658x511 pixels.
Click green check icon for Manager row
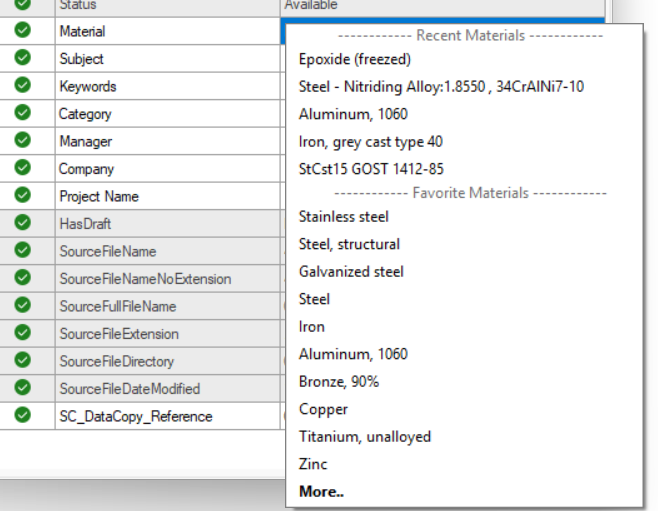pos(23,140)
